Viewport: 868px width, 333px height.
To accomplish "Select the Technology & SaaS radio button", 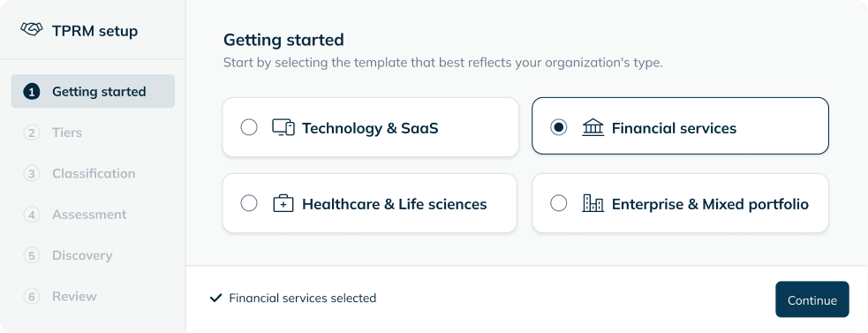I will click(249, 128).
